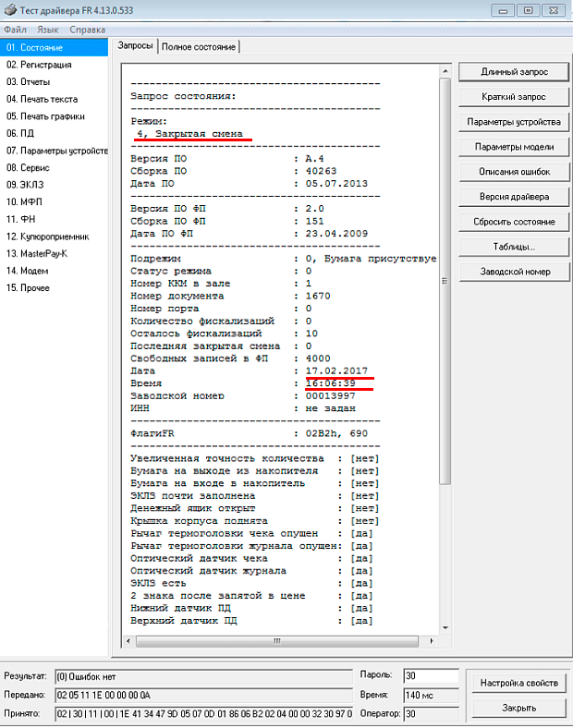Click the Краткий запрос button

point(513,97)
